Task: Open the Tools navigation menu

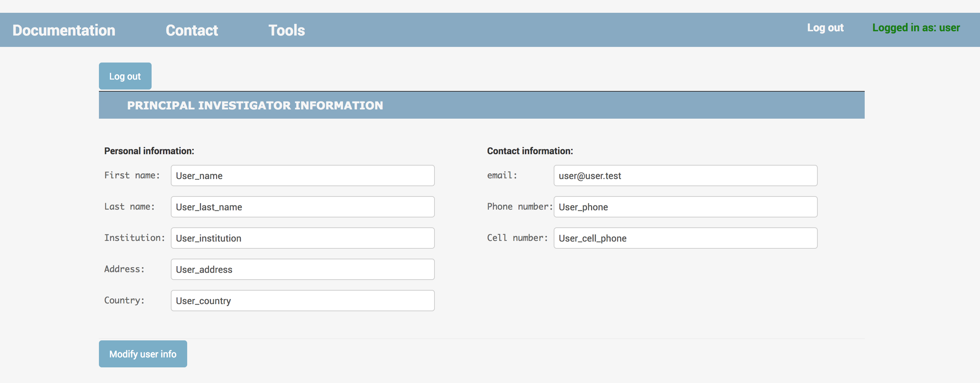Action: pos(286,31)
